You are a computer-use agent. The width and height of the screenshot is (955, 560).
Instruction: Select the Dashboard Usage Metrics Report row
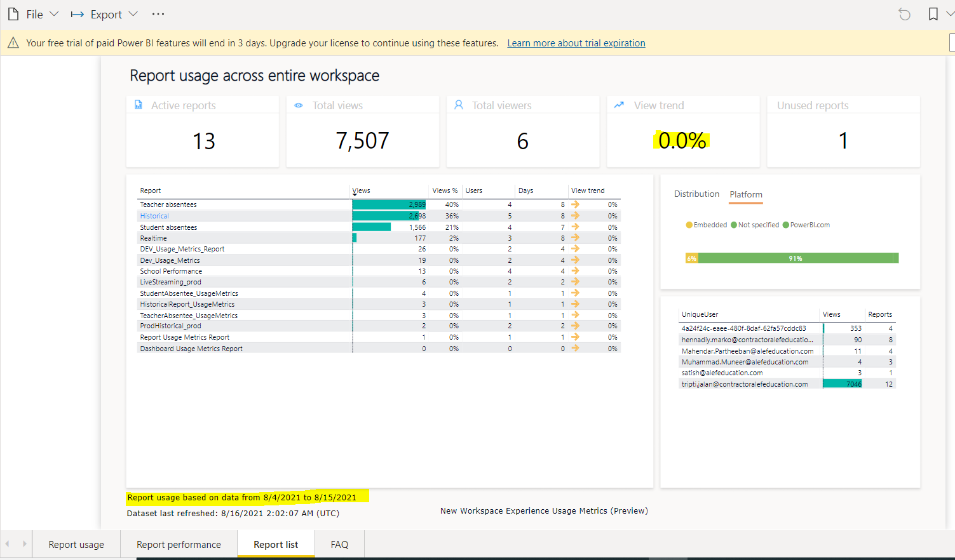379,349
